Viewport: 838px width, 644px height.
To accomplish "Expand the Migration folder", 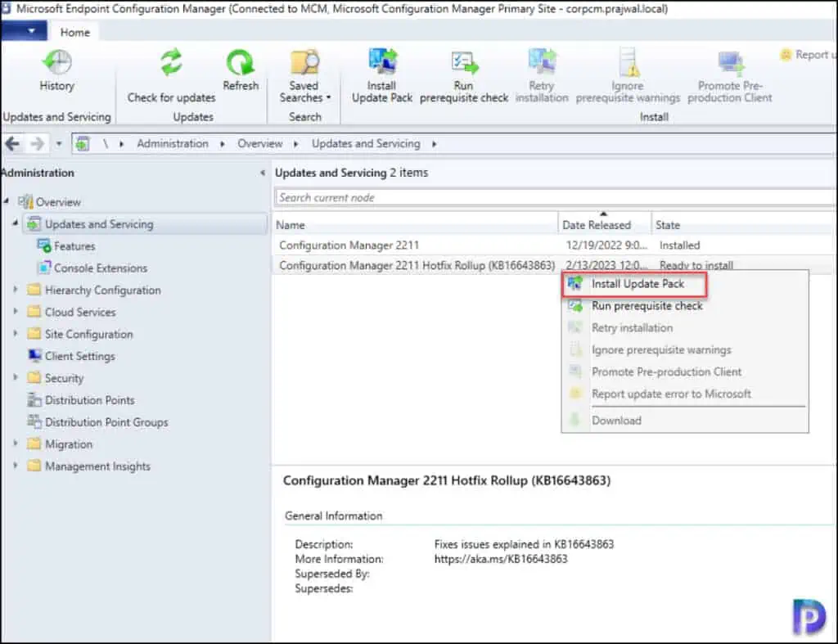I will (16, 443).
